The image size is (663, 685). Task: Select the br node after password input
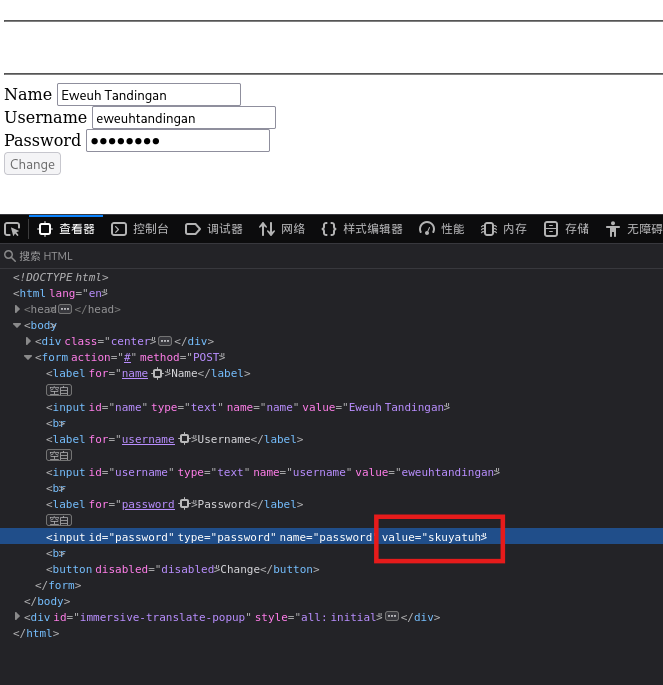(x=55, y=554)
